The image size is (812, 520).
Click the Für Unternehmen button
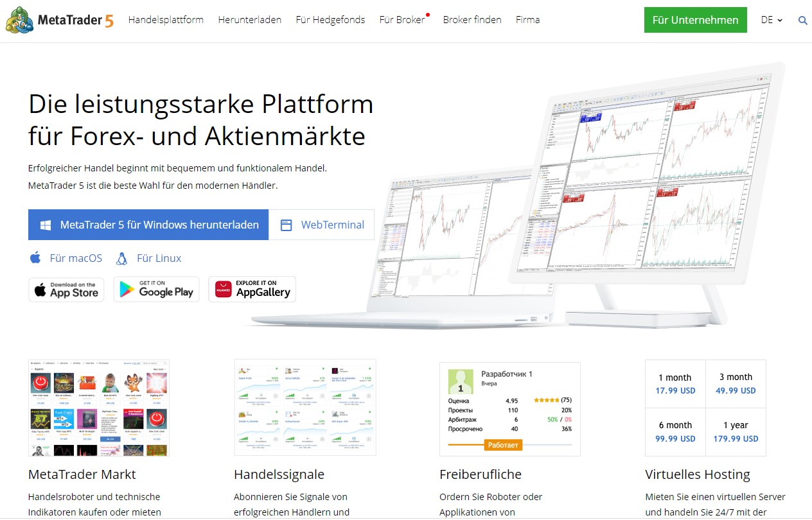tap(696, 20)
